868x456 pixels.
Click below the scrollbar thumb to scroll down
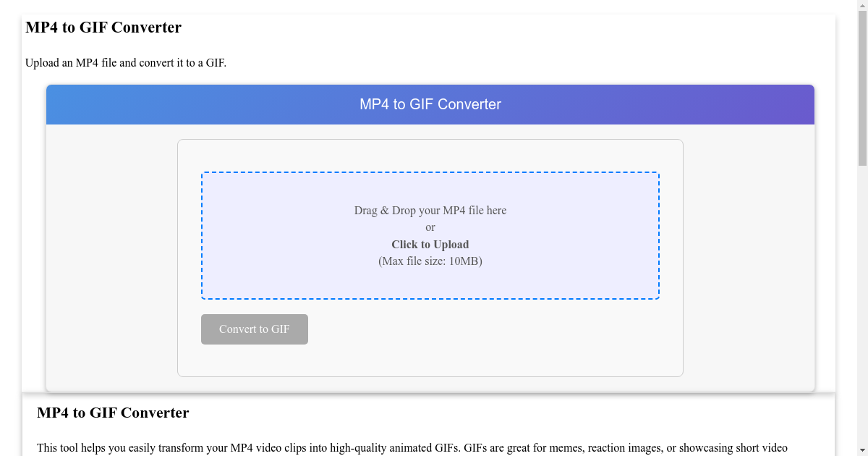pos(861,290)
